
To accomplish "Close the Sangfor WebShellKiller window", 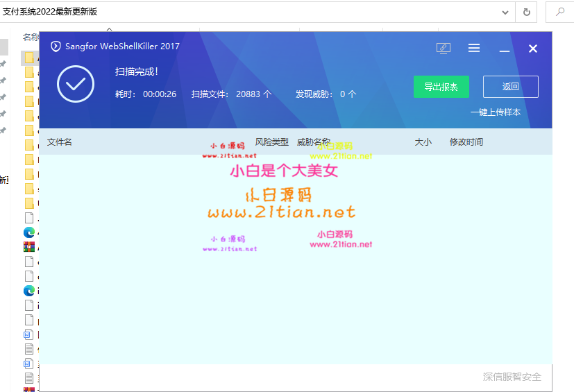I will coord(532,49).
